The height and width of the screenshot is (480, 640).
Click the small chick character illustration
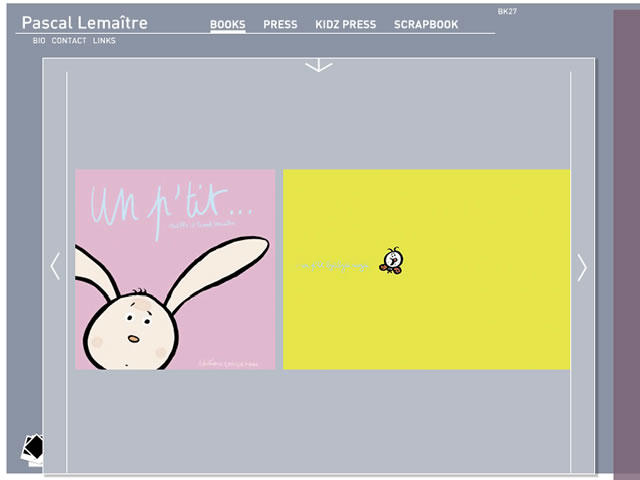pyautogui.click(x=392, y=260)
